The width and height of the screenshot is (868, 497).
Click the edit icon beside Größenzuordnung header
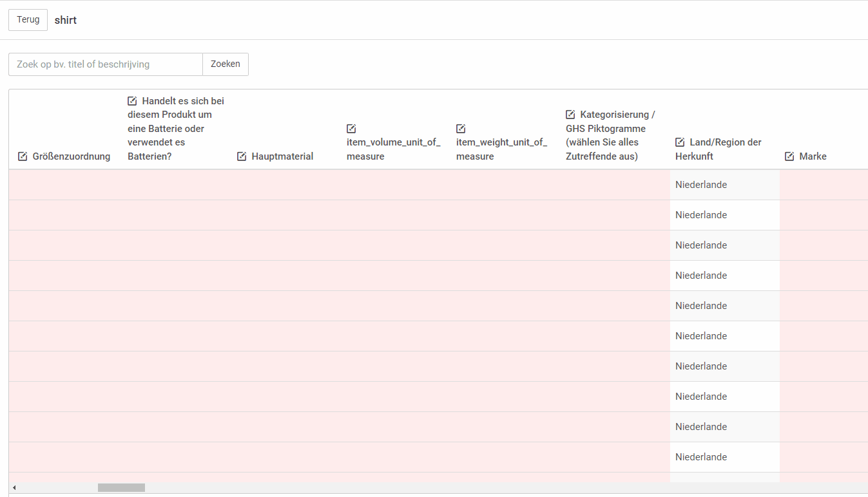click(23, 156)
